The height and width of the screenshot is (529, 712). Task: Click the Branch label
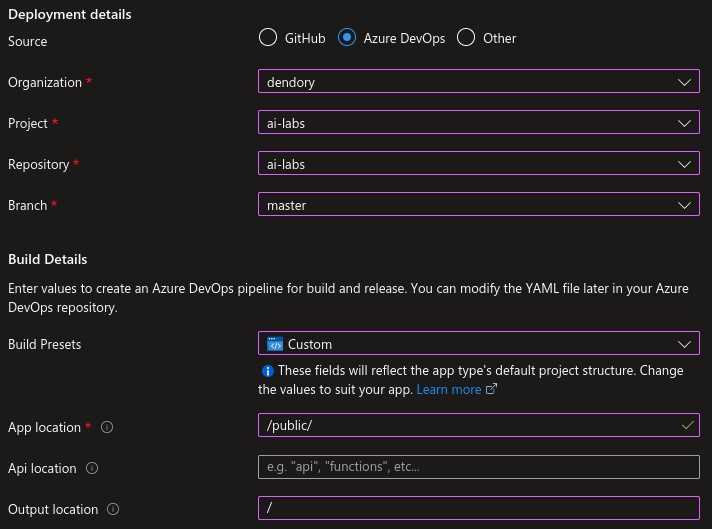point(27,205)
